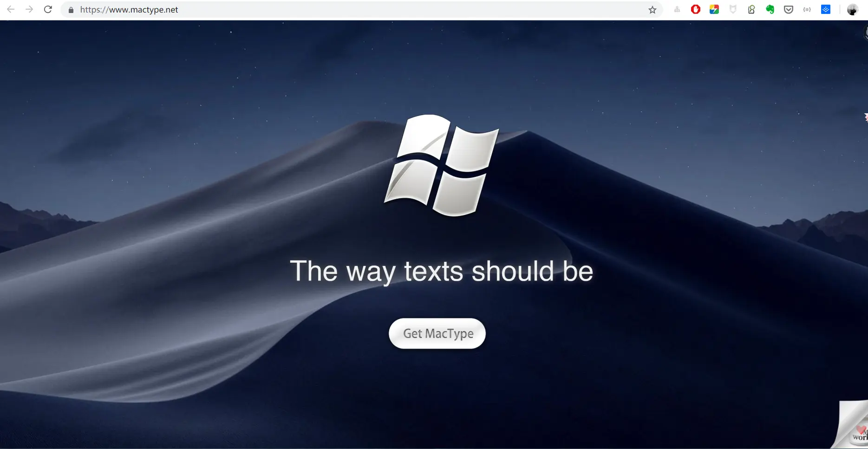Open the Chrome profile avatar menu
The width and height of the screenshot is (868, 449).
pos(852,9)
